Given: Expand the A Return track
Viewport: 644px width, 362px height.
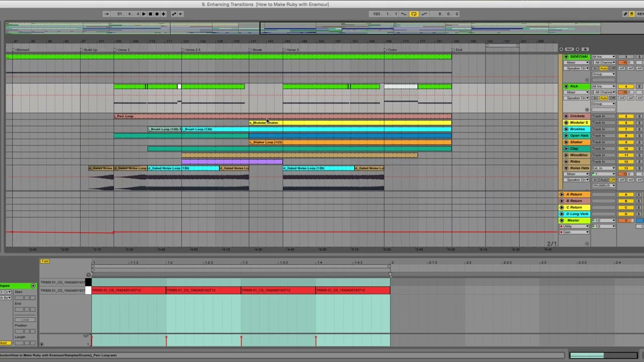Looking at the screenshot, I should tap(561, 194).
